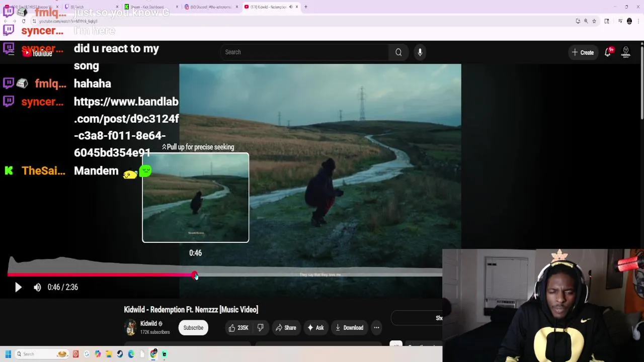Reload the page with the refresh icon
This screenshot has width=644, height=362.
pos(24,21)
